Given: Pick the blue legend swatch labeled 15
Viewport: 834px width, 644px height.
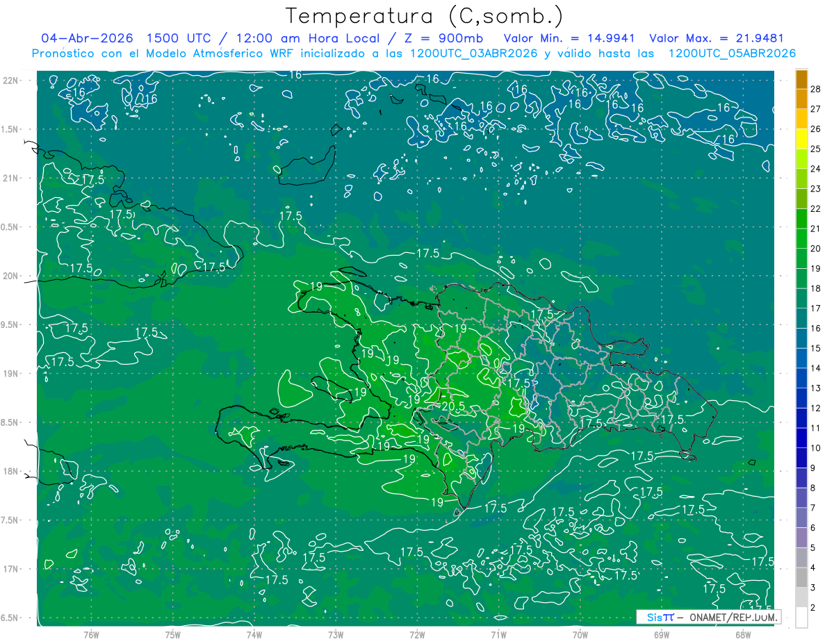Looking at the screenshot, I should tap(801, 338).
